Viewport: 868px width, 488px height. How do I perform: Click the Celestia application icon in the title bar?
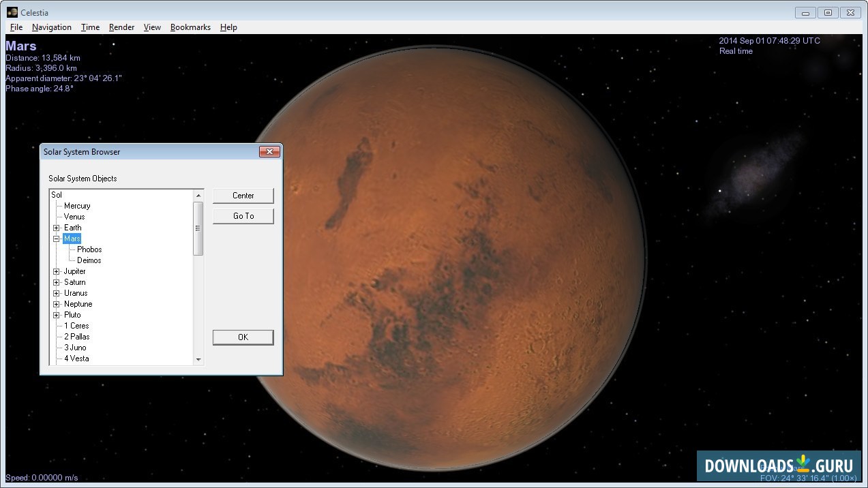6,12
